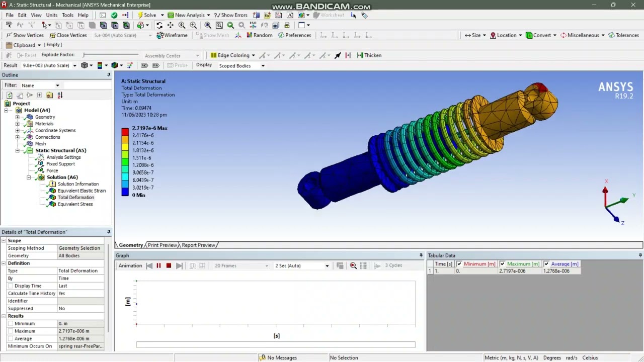Stop the animation with red square
Screen dimensions: 644x362
click(x=169, y=265)
